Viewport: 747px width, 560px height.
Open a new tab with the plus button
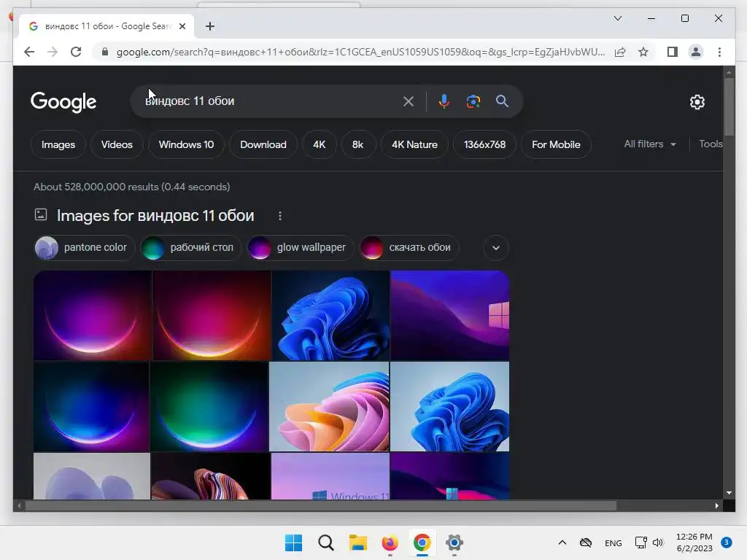(210, 26)
